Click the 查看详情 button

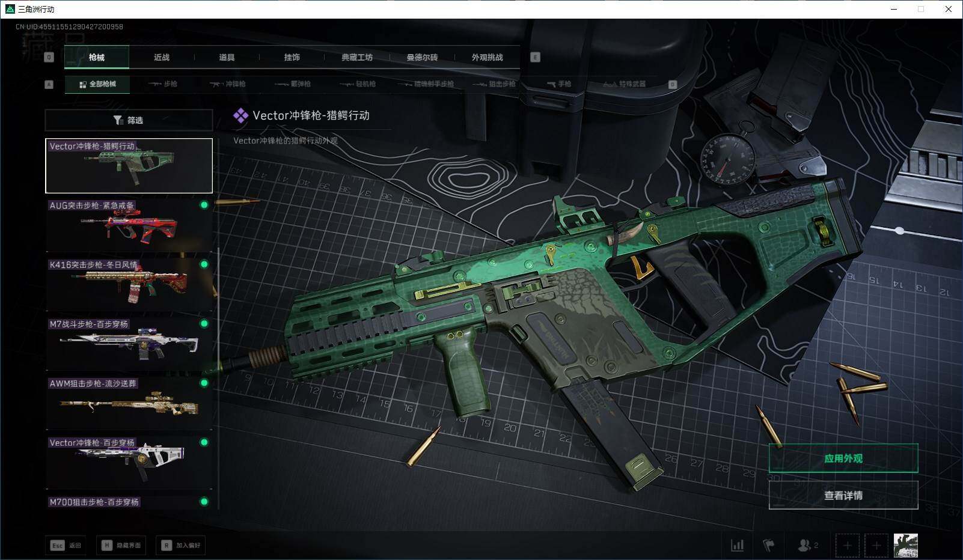click(x=843, y=495)
